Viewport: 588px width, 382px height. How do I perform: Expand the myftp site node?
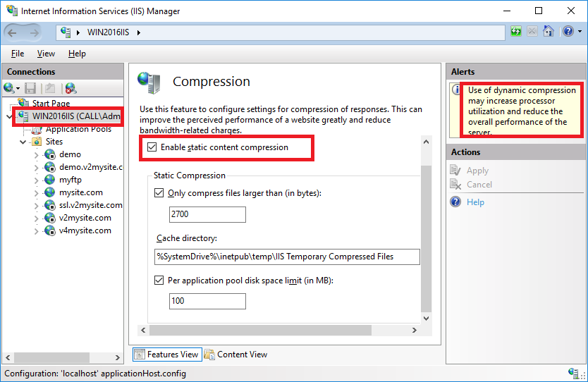(37, 180)
